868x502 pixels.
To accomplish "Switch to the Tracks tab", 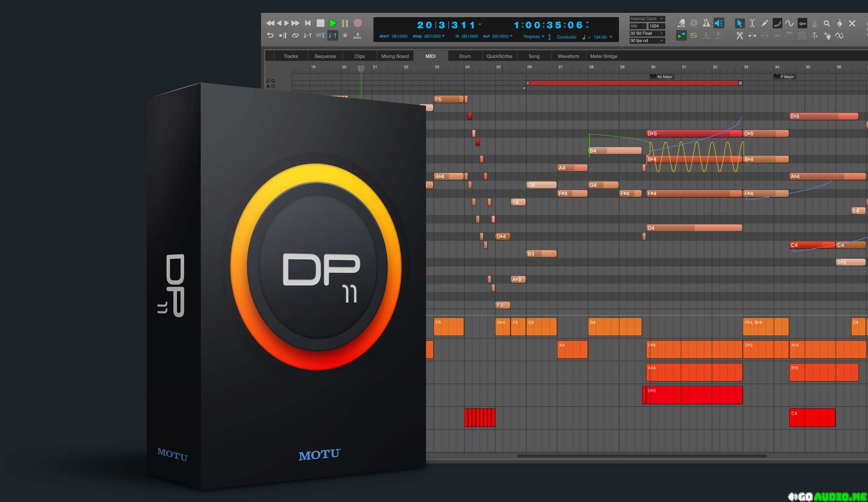I will (x=290, y=56).
